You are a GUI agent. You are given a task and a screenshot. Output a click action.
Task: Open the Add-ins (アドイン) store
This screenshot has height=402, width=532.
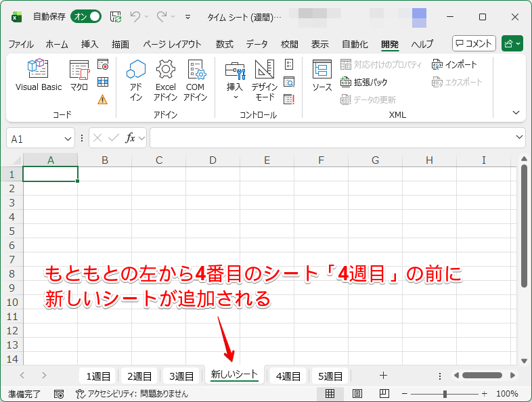click(136, 80)
